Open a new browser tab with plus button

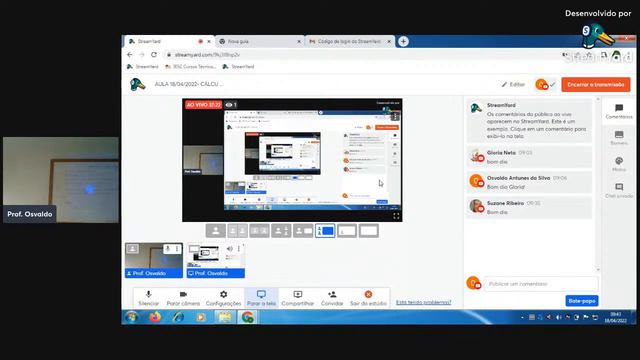(x=403, y=41)
